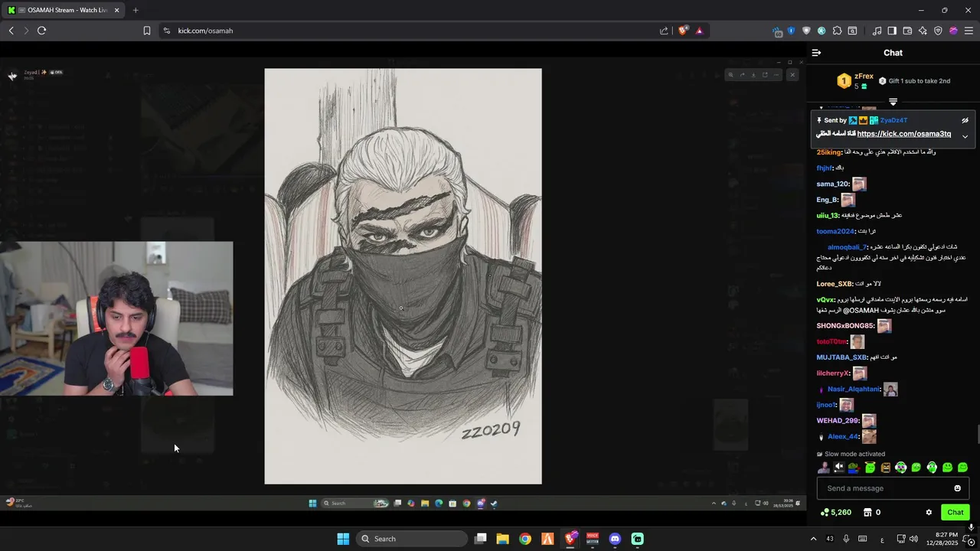Unpin or hide the pinned message icon
The width and height of the screenshot is (980, 551).
tap(965, 120)
